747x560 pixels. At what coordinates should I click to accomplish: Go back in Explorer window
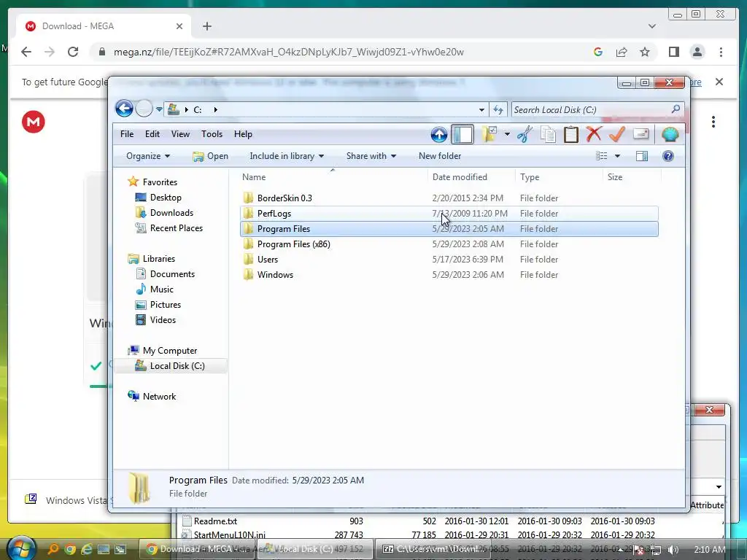coord(124,109)
